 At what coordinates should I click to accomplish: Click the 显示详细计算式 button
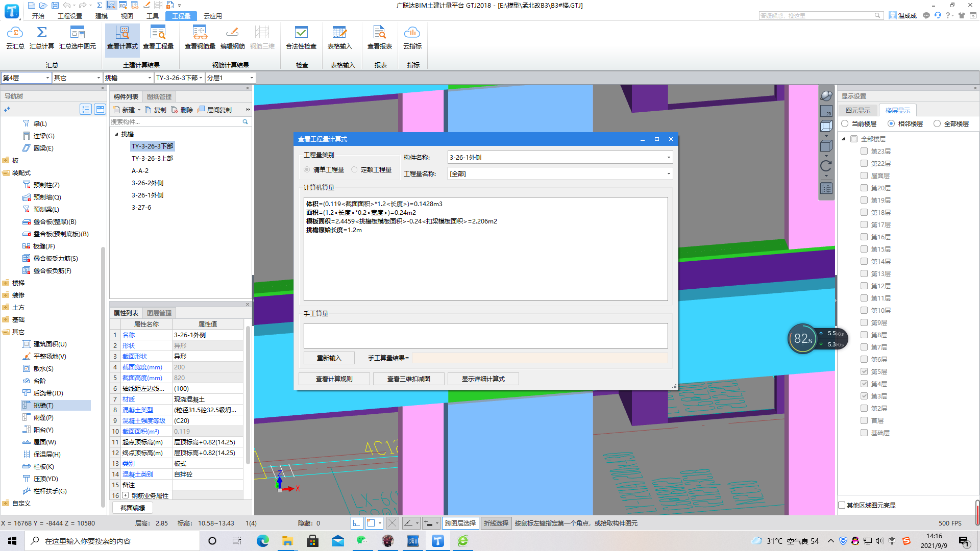pos(483,379)
